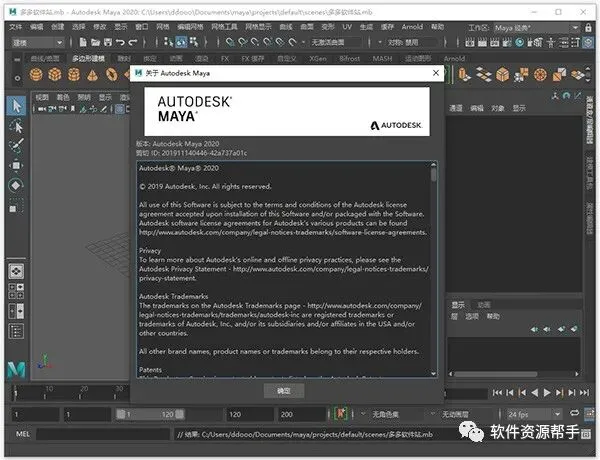Toggle select by hierarchy mode

(x=168, y=42)
